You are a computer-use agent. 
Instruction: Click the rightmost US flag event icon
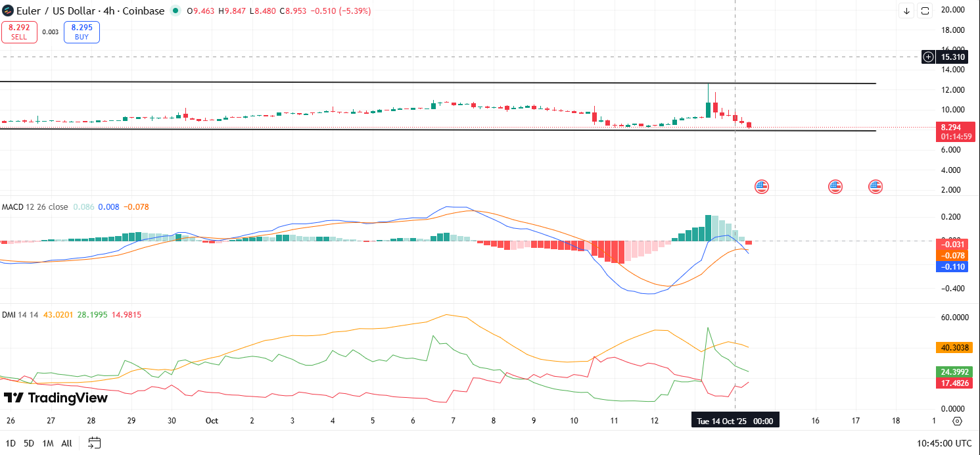pyautogui.click(x=875, y=187)
